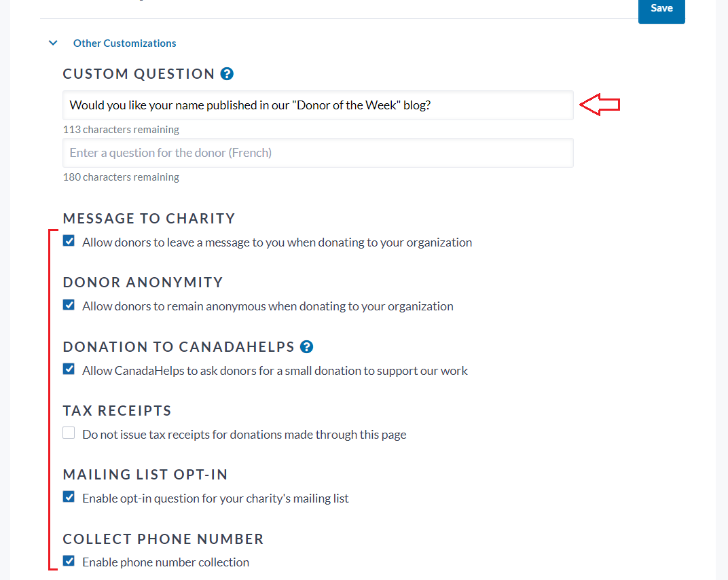Click the 'Enable phone number collection' label
This screenshot has height=580, width=728.
pos(166,562)
